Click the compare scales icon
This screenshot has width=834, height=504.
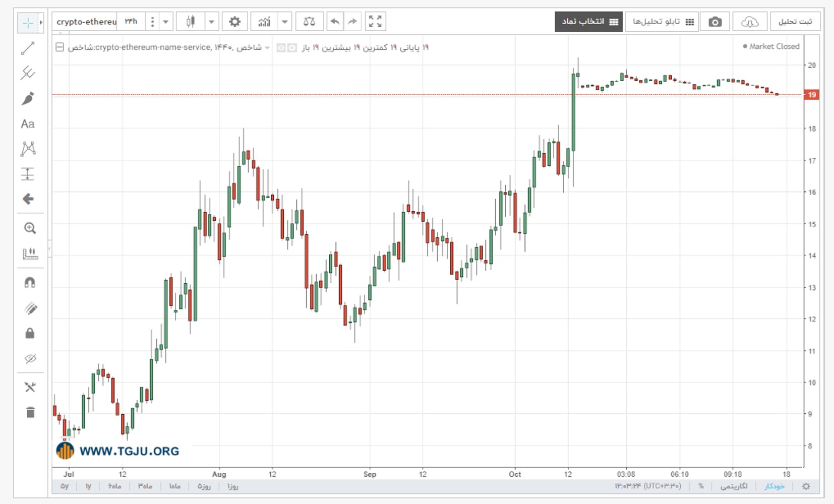[309, 22]
